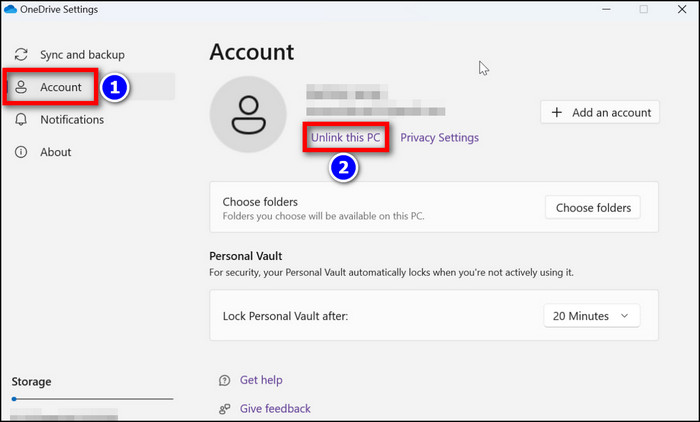
Task: Click the Add an account button
Action: (600, 112)
